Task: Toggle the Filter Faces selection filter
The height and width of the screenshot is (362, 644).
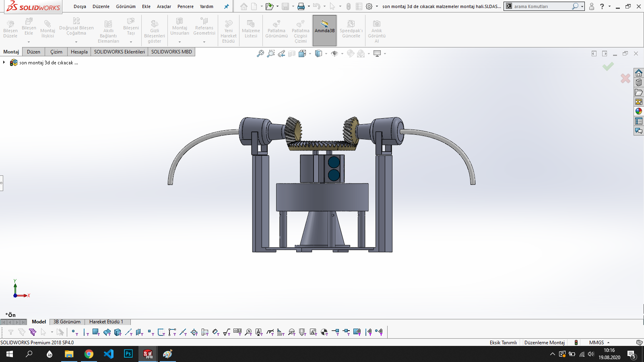Action: click(96, 332)
